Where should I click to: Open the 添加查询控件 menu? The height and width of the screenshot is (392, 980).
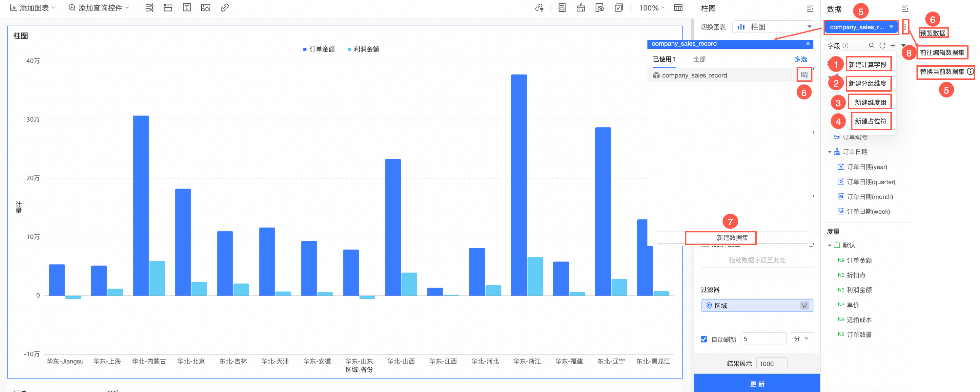click(x=98, y=8)
